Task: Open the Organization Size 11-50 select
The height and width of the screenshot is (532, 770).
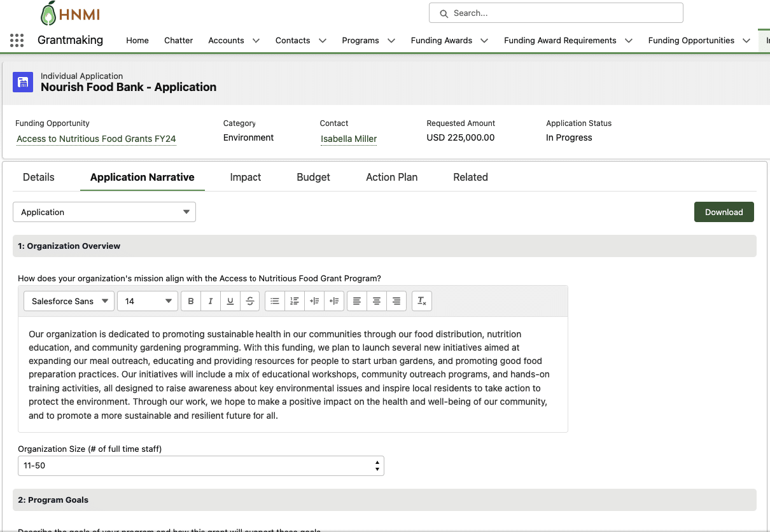Action: tap(201, 466)
